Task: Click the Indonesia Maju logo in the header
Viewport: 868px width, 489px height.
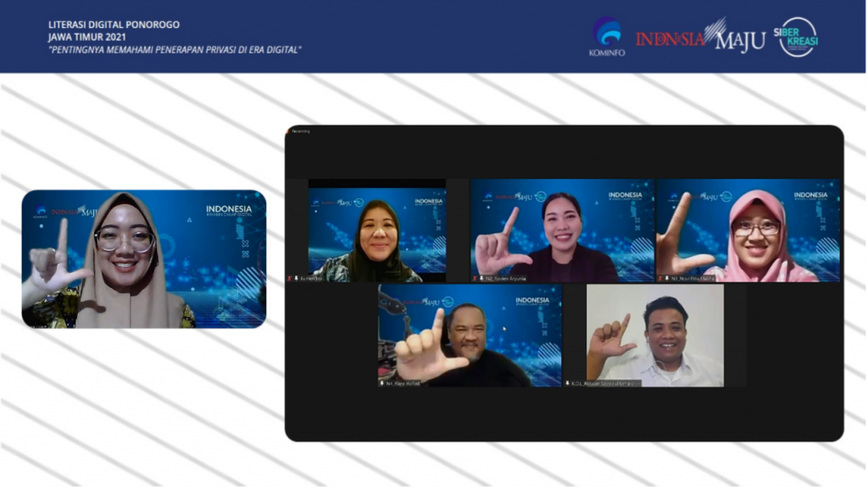Action: (x=700, y=37)
